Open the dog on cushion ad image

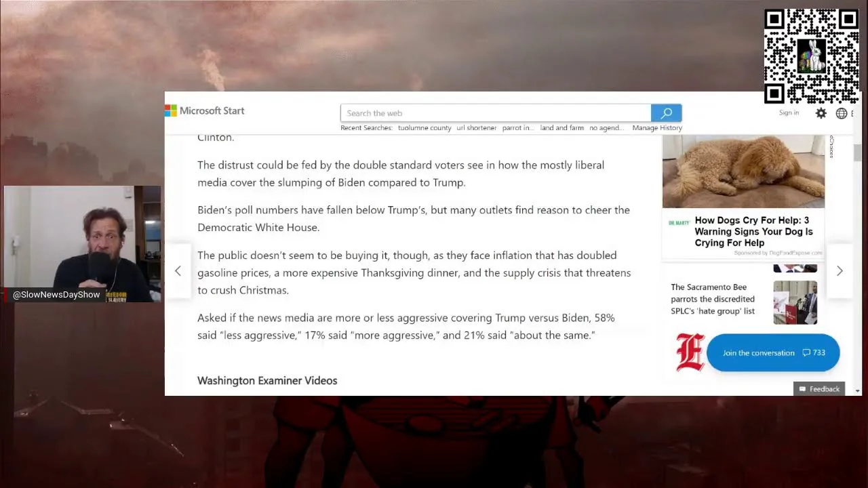click(x=743, y=171)
